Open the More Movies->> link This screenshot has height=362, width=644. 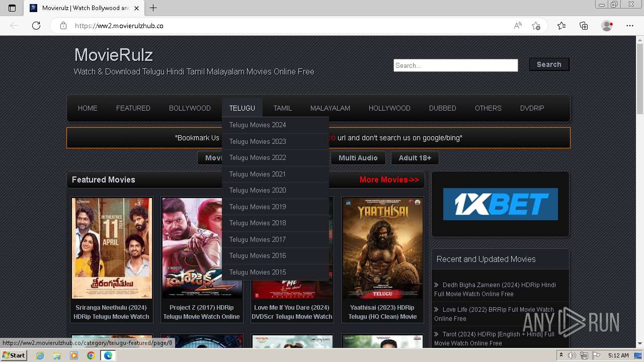point(389,179)
